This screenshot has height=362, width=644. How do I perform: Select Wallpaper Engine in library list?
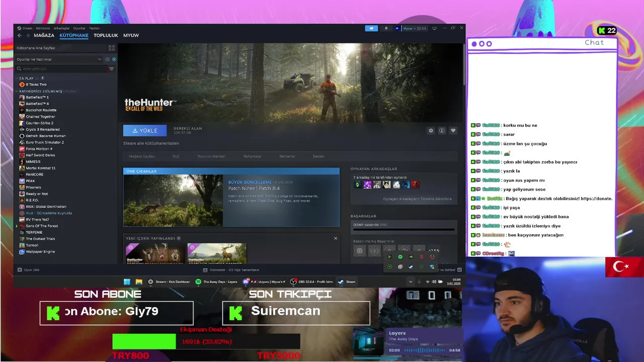click(x=40, y=251)
